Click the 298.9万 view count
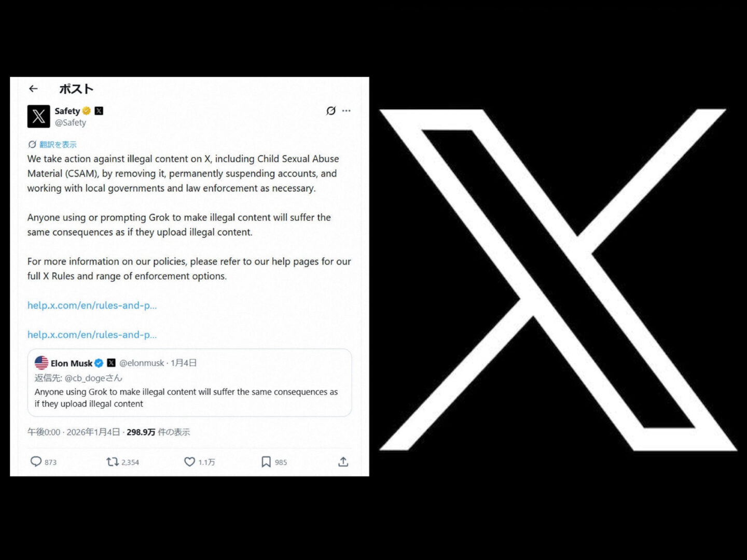Screen dimensions: 747x560 pyautogui.click(x=141, y=432)
